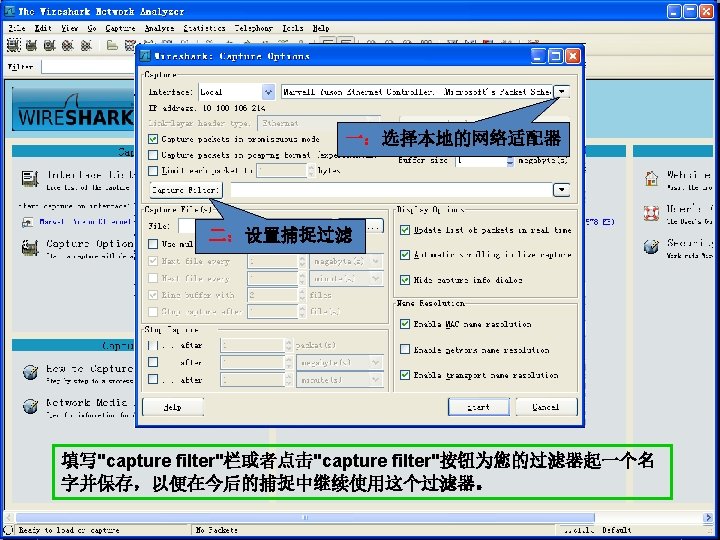Click the scroll left arrow at bottom

click(x=9, y=518)
